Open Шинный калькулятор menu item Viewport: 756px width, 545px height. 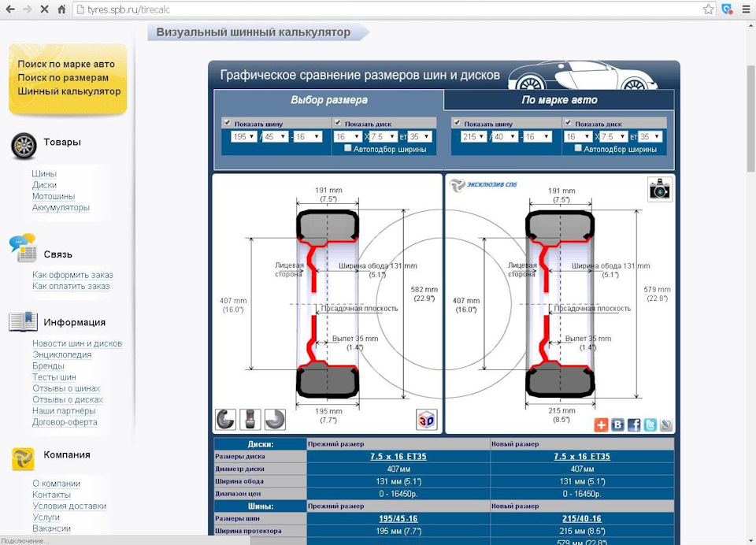click(69, 91)
